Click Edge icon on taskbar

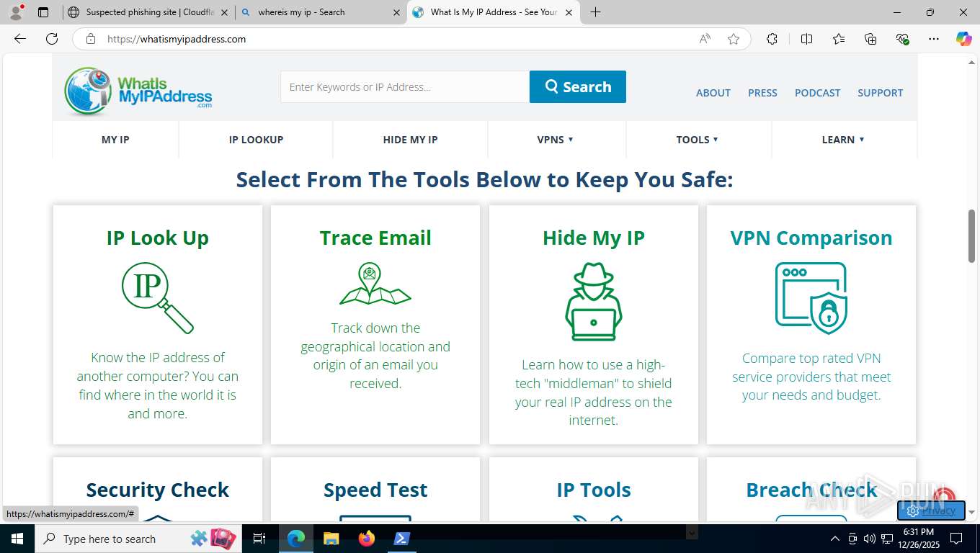coord(296,539)
